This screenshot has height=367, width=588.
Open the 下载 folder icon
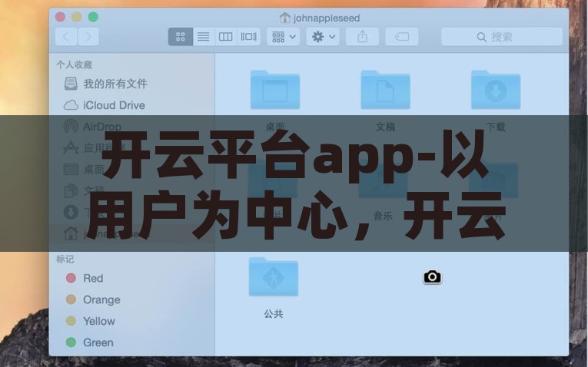(x=495, y=90)
